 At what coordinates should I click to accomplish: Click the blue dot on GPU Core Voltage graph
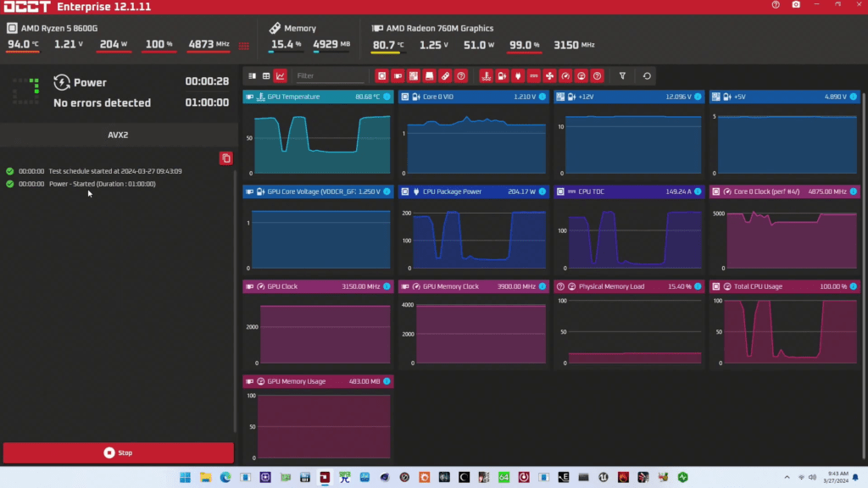(x=387, y=191)
